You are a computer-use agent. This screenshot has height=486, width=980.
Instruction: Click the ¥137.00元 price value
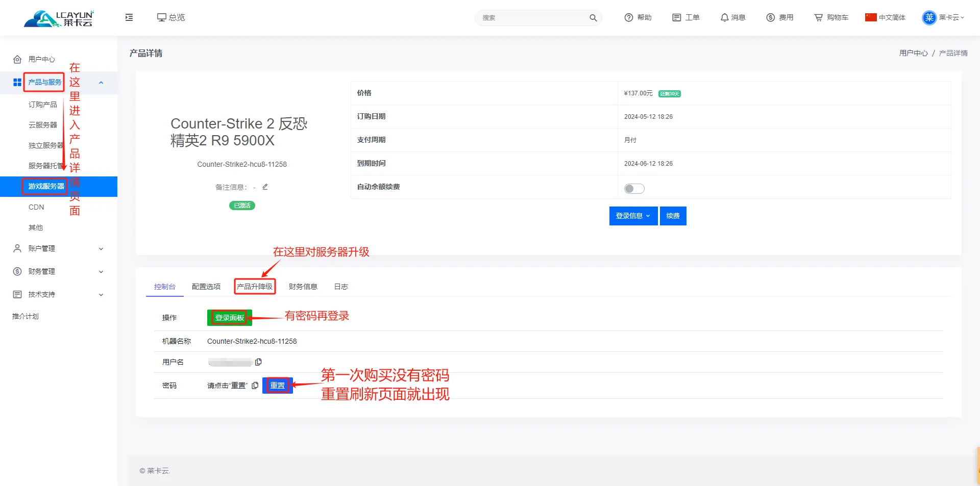coord(638,93)
